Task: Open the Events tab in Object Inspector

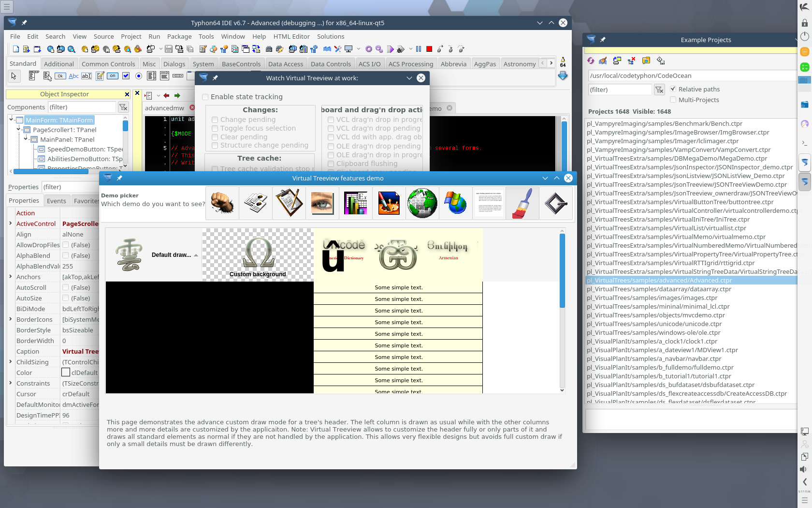Action: tap(57, 201)
